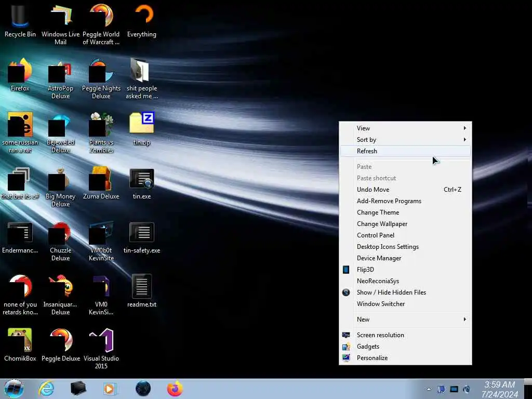Screen dimensions: 532x399
Task: Select the Peggle Nights Deluxe icon
Action: tap(101, 78)
